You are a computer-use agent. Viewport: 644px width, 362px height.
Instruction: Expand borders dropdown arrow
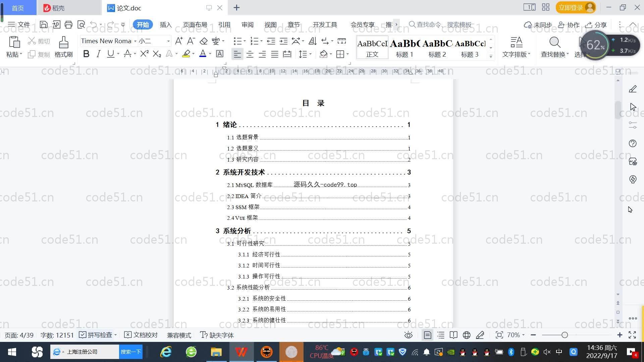coord(348,54)
